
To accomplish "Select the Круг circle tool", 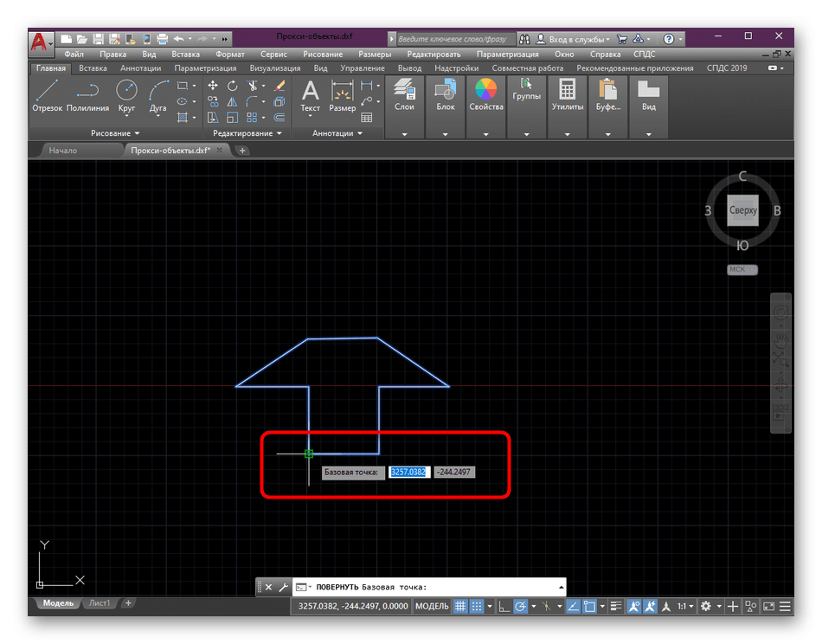I will (x=126, y=95).
